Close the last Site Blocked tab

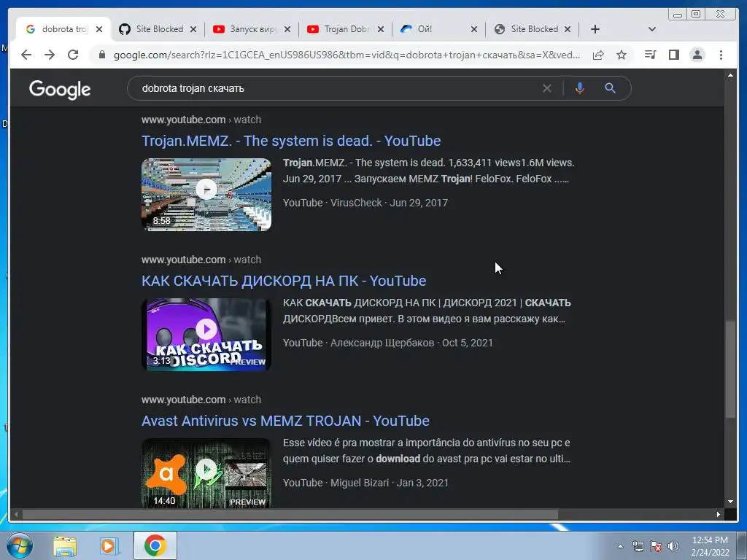click(x=568, y=29)
